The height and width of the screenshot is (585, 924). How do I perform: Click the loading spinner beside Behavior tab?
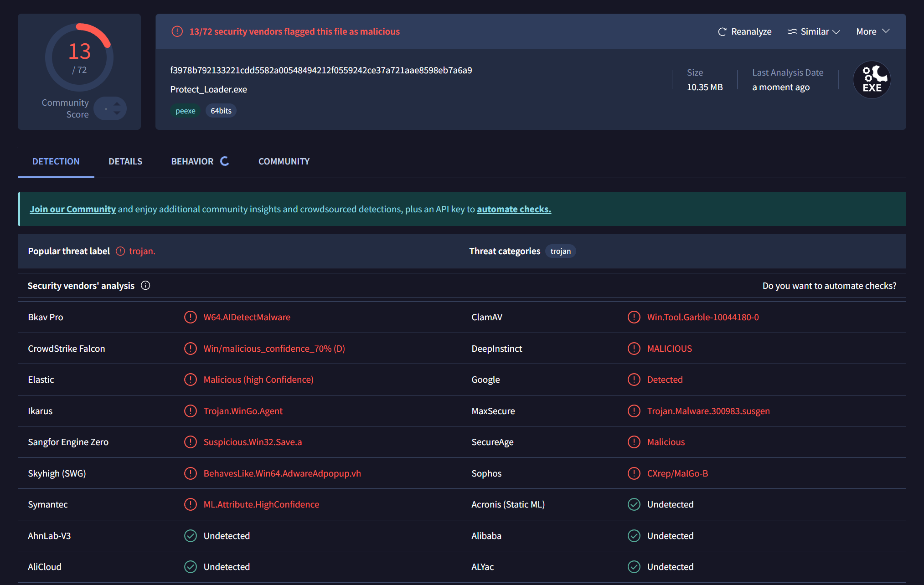(x=225, y=161)
